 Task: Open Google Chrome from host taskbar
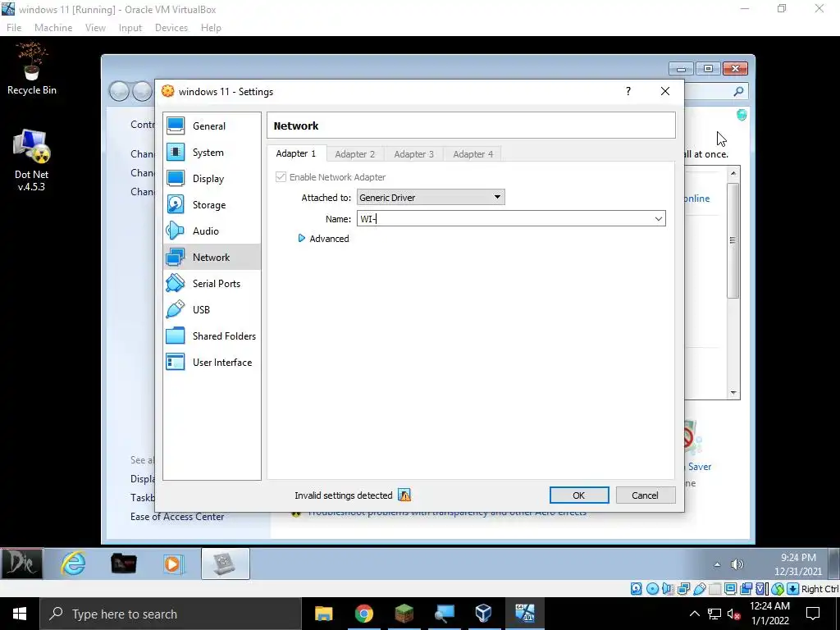point(363,614)
